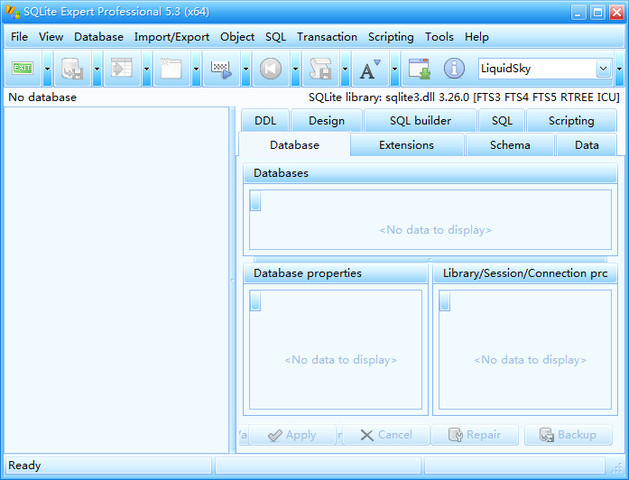The height and width of the screenshot is (480, 629).
Task: Open dropdown arrow beside the EXIT icon
Action: click(x=47, y=69)
